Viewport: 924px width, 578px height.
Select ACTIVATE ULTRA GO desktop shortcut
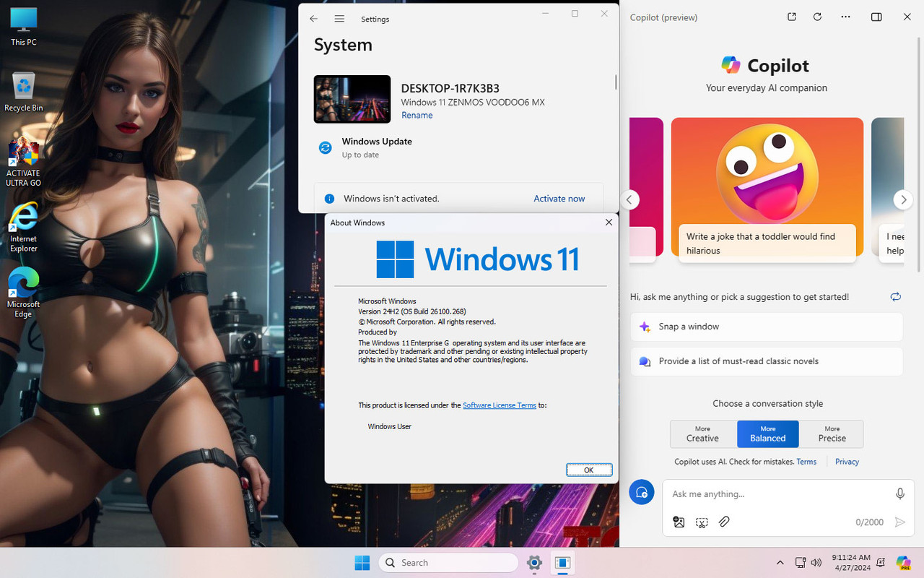(x=23, y=162)
